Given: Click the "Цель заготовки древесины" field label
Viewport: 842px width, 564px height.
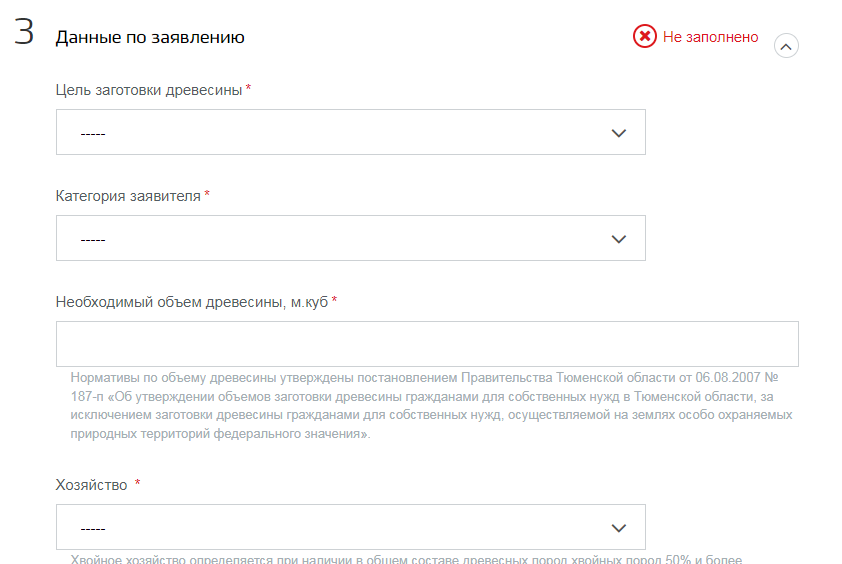Looking at the screenshot, I should pos(149,90).
